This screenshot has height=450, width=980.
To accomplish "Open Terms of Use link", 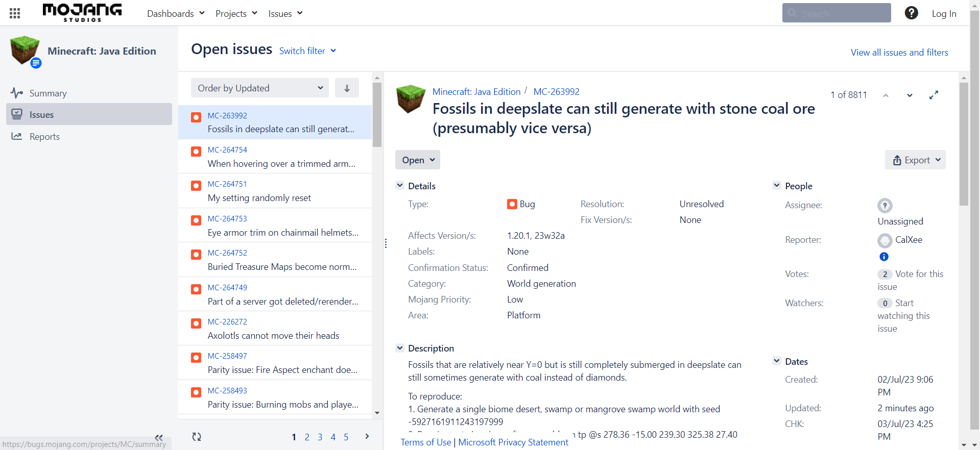I will tap(426, 442).
